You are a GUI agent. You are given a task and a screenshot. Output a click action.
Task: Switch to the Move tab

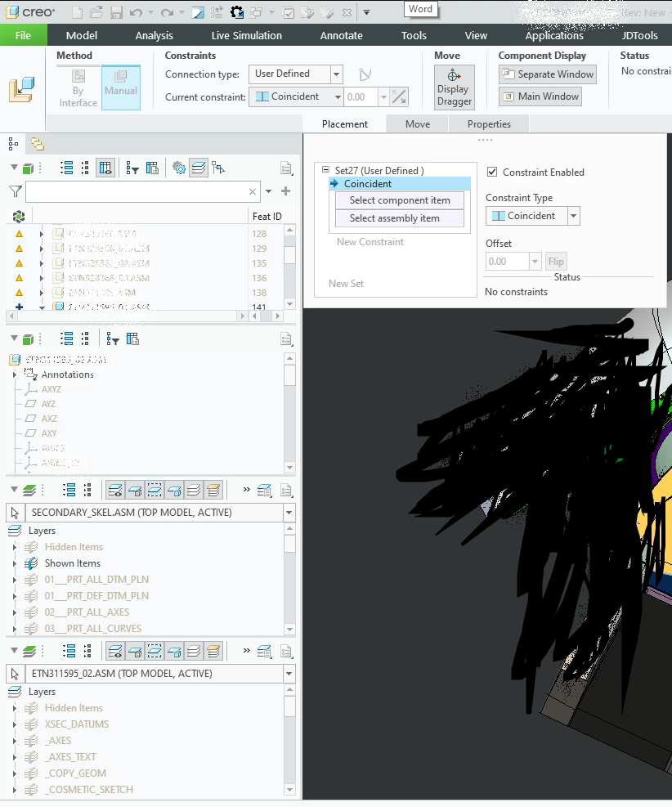[x=417, y=123]
